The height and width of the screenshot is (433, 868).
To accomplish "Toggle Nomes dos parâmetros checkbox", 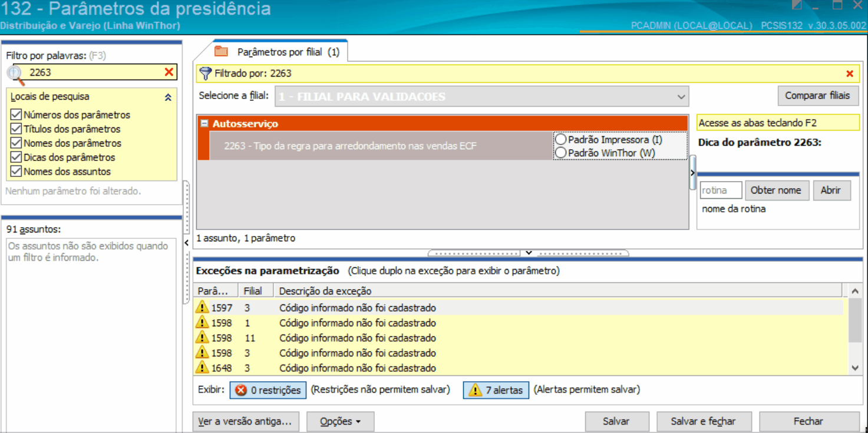I will 16,143.
